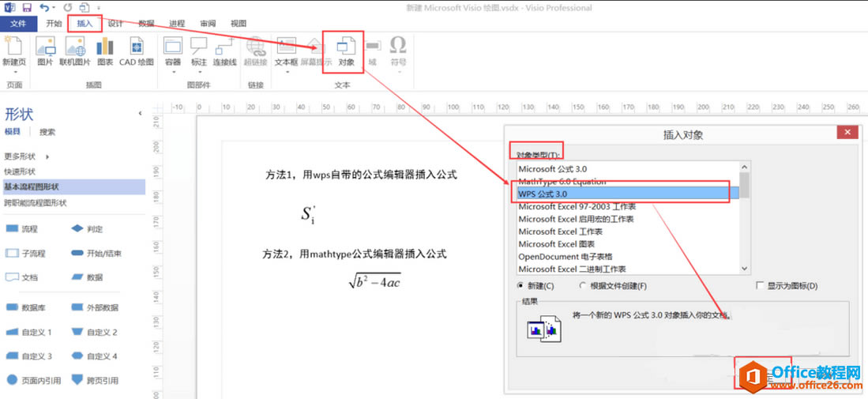Viewport: 868px width, 399px height.
Task: Switch to the 搜索 tab in the shapes panel
Action: pos(47,132)
